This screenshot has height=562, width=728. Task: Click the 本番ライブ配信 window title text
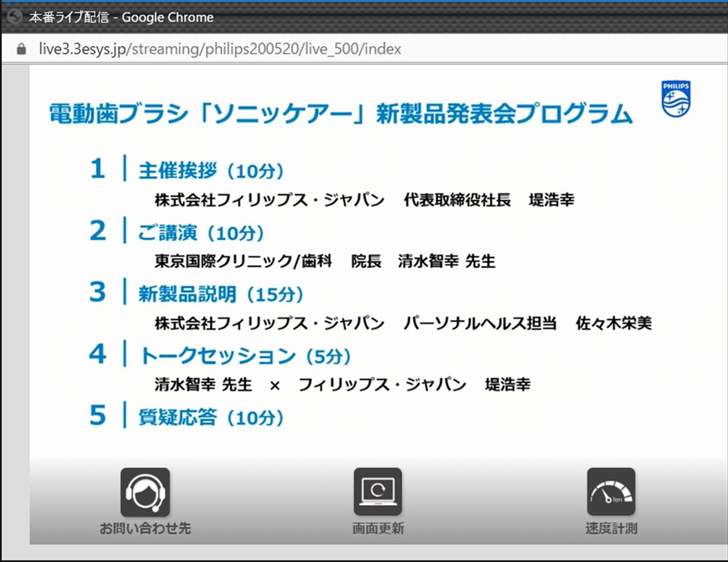coord(68,17)
